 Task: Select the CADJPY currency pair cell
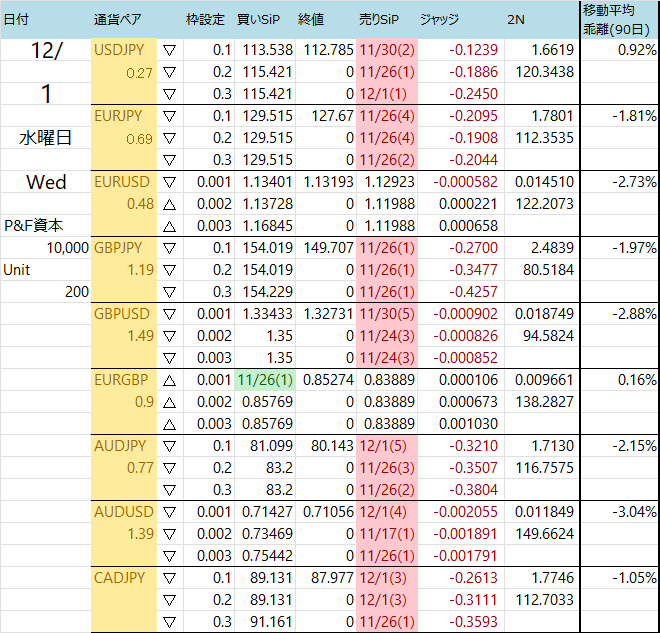(x=120, y=578)
